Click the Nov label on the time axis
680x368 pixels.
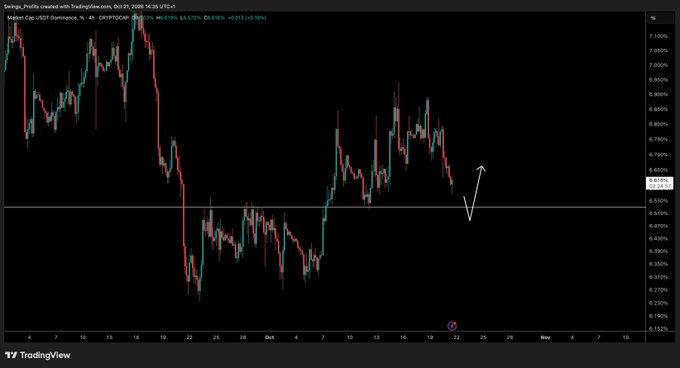(545, 337)
